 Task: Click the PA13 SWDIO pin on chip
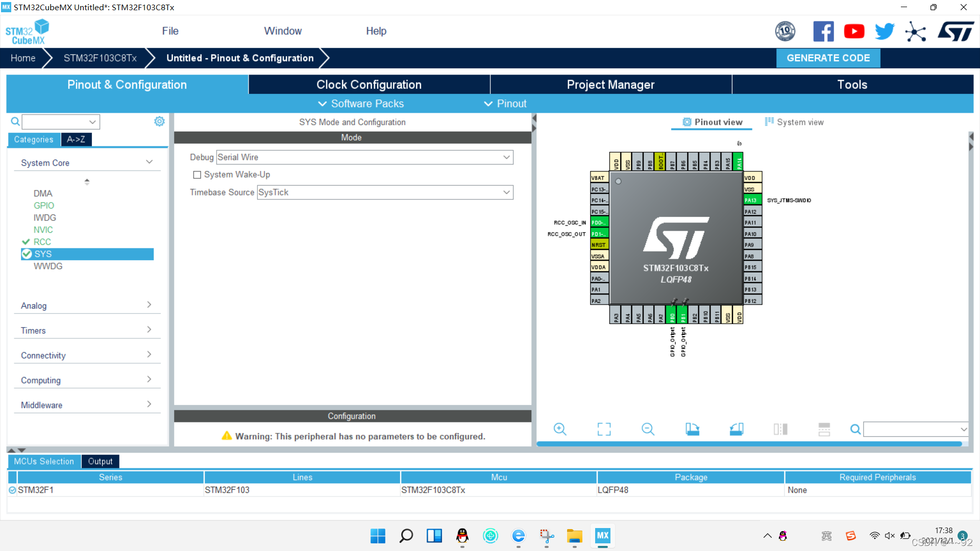tap(752, 200)
